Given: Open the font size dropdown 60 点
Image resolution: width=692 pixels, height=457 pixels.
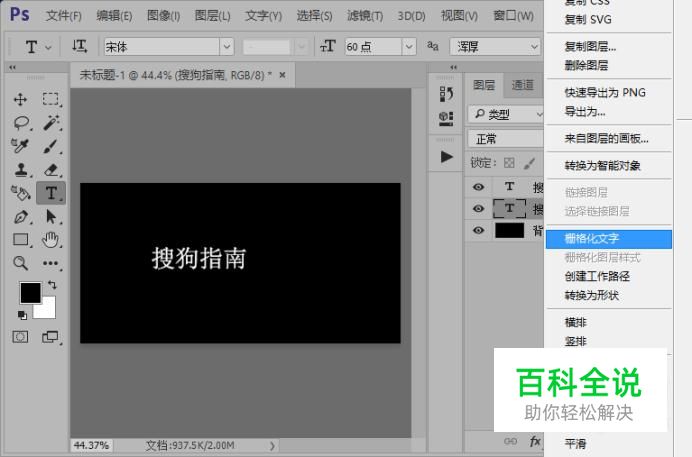Looking at the screenshot, I should tap(409, 46).
